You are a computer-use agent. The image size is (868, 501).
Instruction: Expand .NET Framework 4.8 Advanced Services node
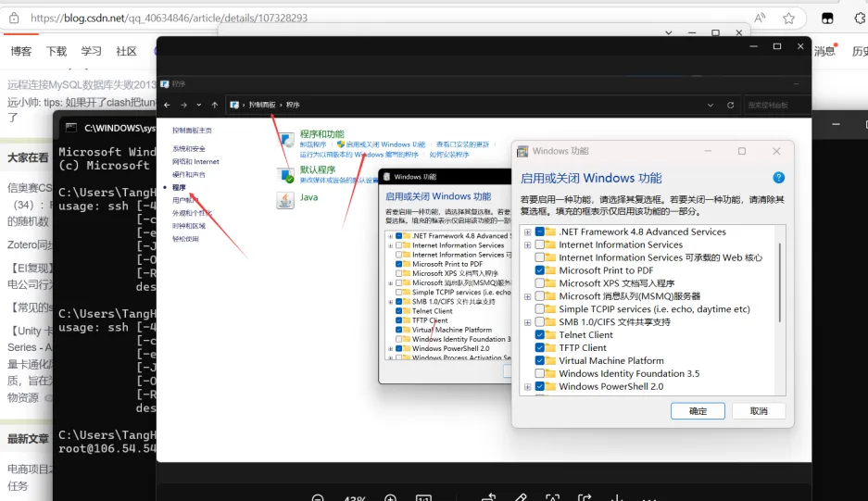[527, 232]
